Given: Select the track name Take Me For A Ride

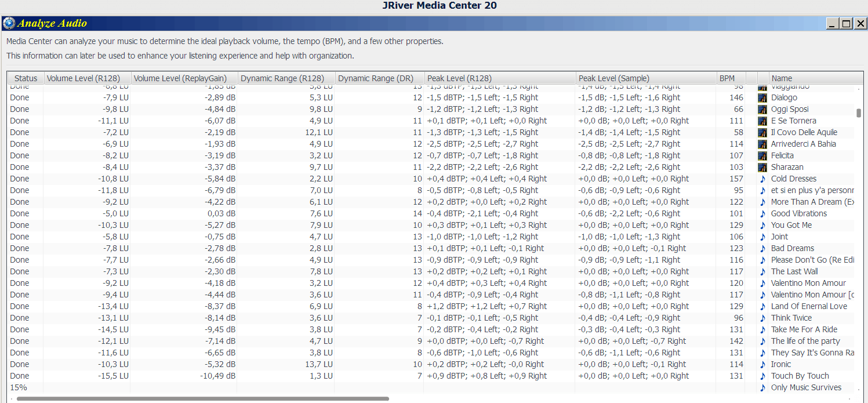Looking at the screenshot, I should 804,329.
